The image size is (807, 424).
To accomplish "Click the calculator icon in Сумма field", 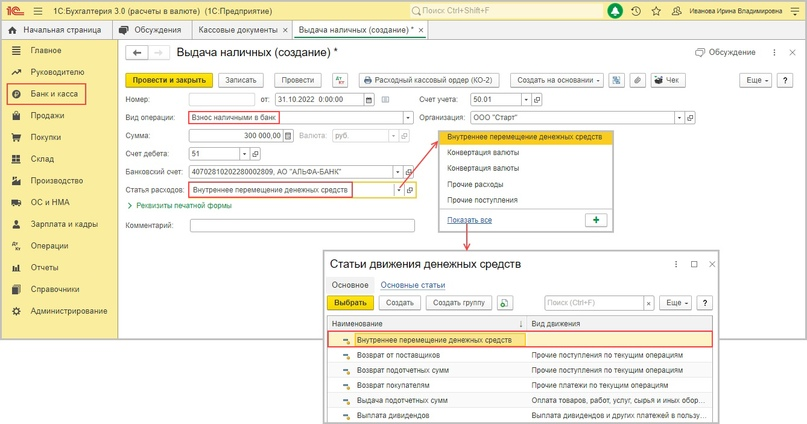I will [x=288, y=136].
